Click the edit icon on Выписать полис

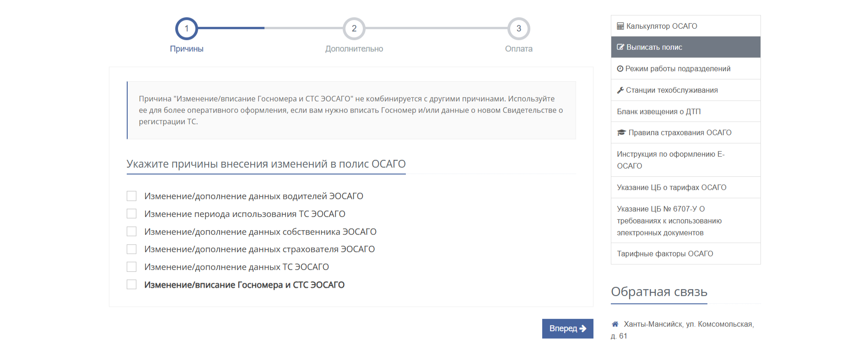(x=620, y=47)
